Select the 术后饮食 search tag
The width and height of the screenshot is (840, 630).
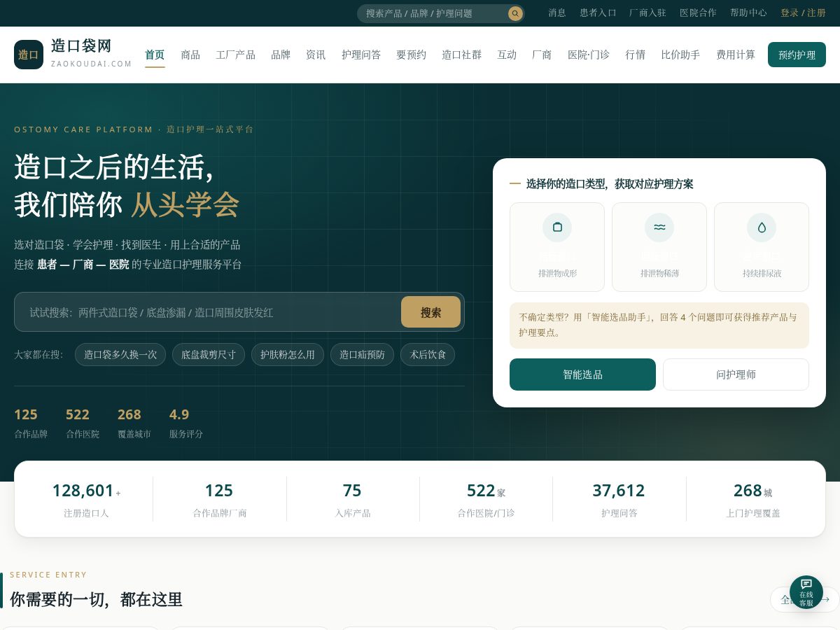(x=428, y=354)
